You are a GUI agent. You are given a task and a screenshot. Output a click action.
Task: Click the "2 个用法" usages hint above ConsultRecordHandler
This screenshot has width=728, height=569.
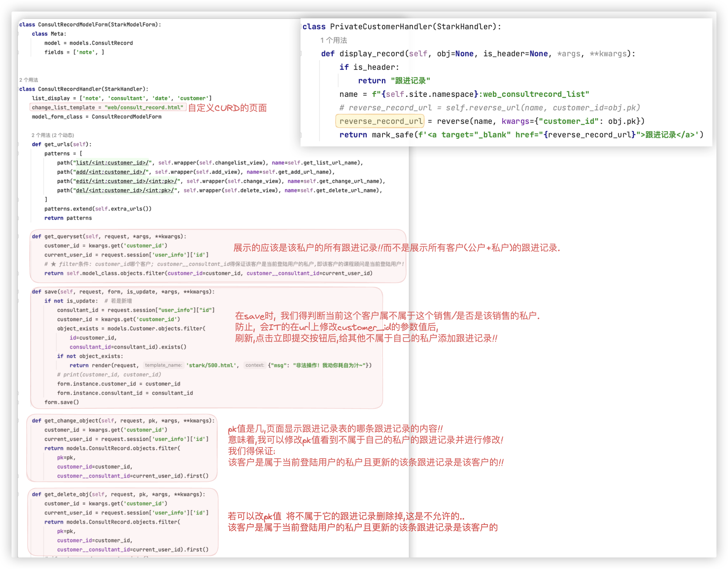point(29,80)
